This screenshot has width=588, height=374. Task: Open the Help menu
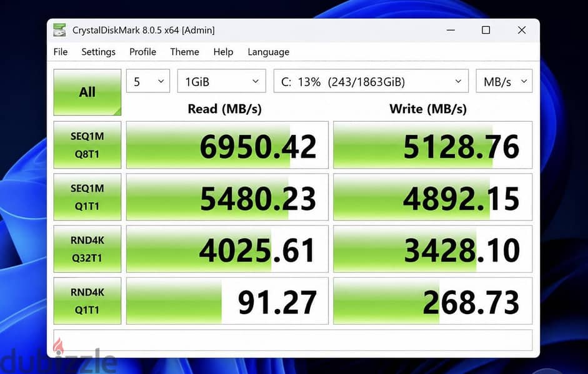pos(223,52)
